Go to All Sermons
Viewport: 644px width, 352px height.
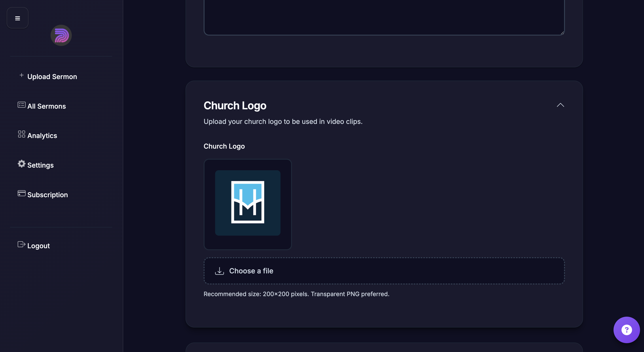click(x=47, y=106)
